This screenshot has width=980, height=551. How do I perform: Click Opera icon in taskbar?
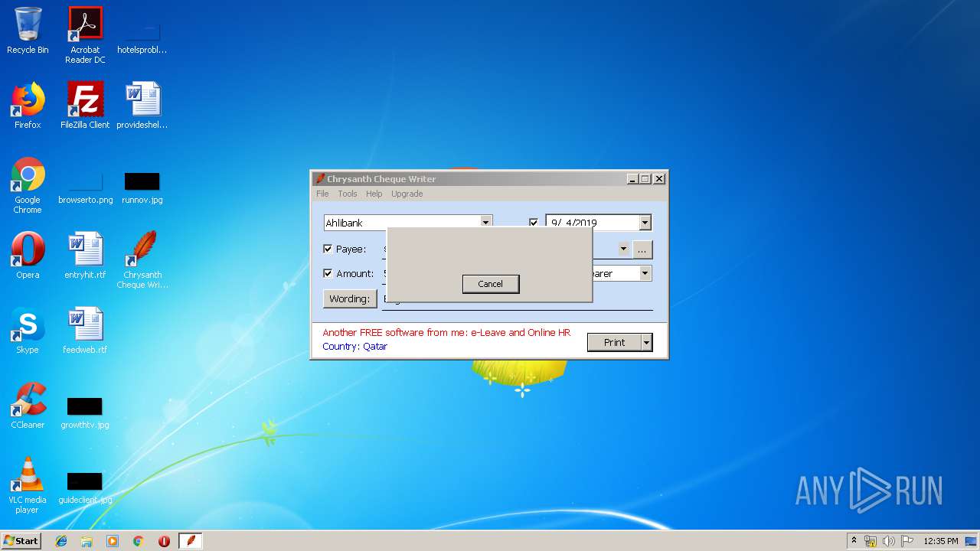coord(164,541)
